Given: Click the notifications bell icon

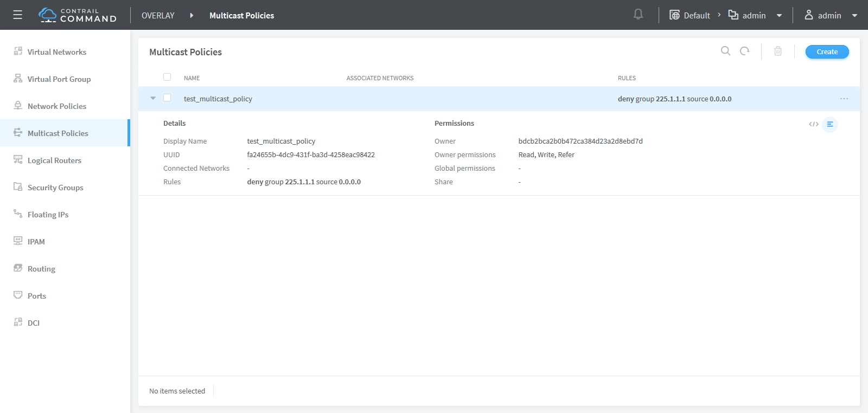Looking at the screenshot, I should (638, 15).
